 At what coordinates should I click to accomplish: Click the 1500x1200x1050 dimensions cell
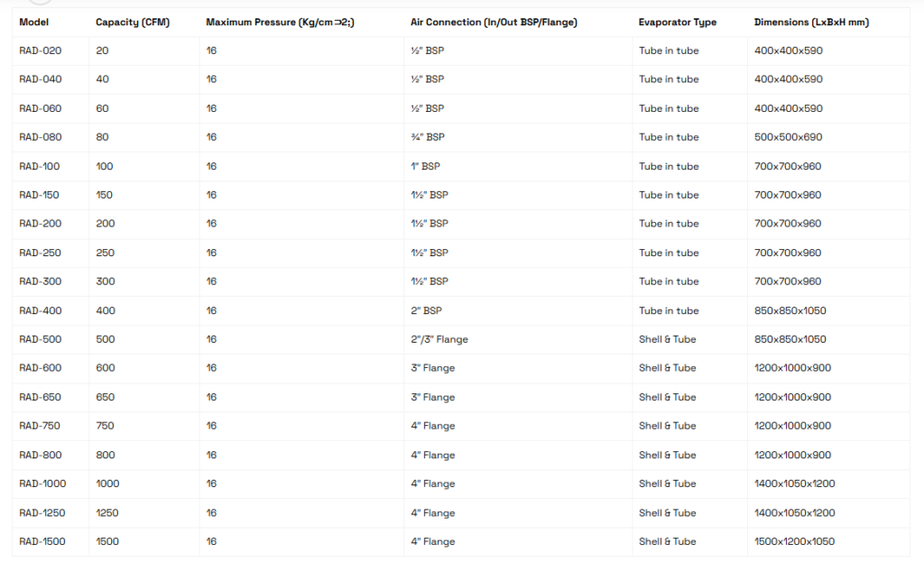click(x=794, y=541)
